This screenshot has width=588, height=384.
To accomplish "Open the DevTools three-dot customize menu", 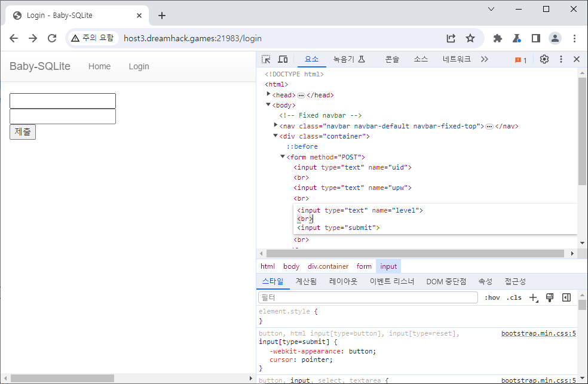I will pyautogui.click(x=561, y=59).
